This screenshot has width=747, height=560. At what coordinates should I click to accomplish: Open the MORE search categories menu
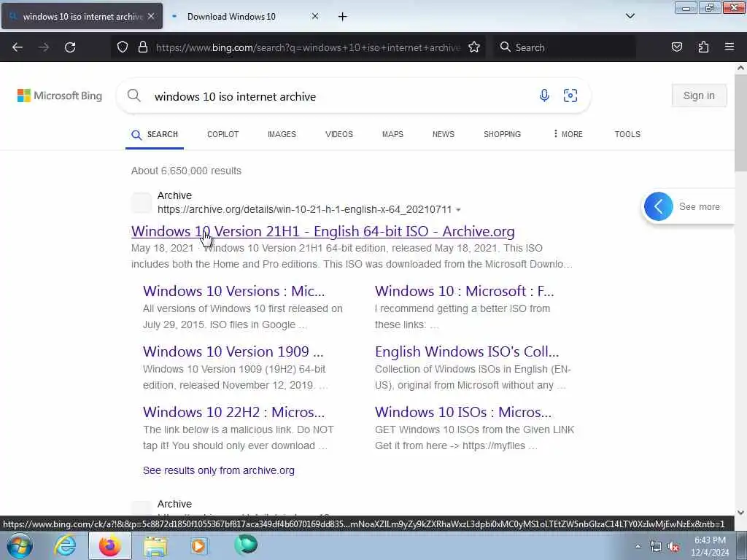tap(568, 134)
